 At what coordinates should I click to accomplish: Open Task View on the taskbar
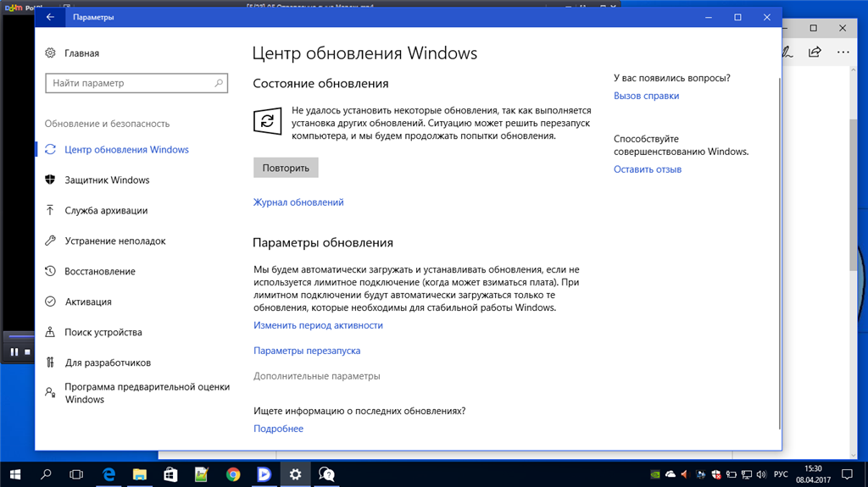point(76,474)
